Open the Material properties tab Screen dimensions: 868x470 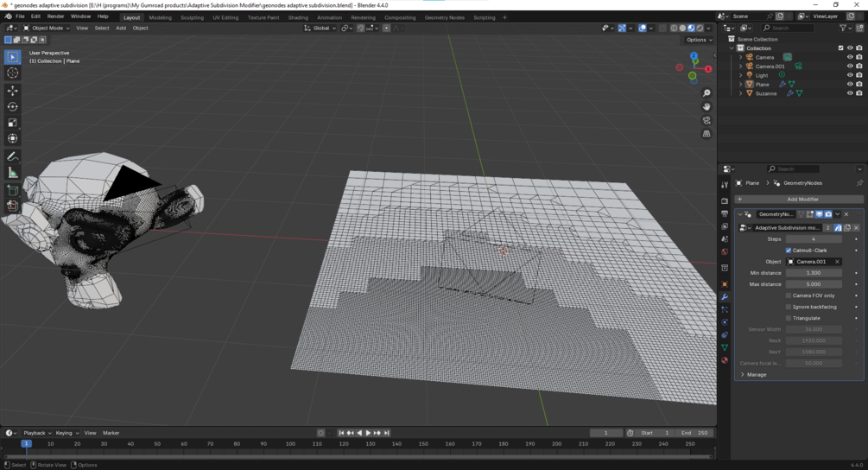click(725, 360)
